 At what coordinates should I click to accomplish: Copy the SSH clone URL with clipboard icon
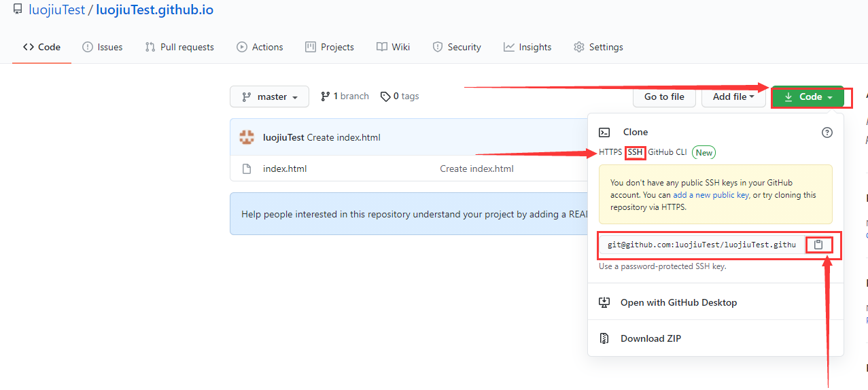pyautogui.click(x=819, y=245)
